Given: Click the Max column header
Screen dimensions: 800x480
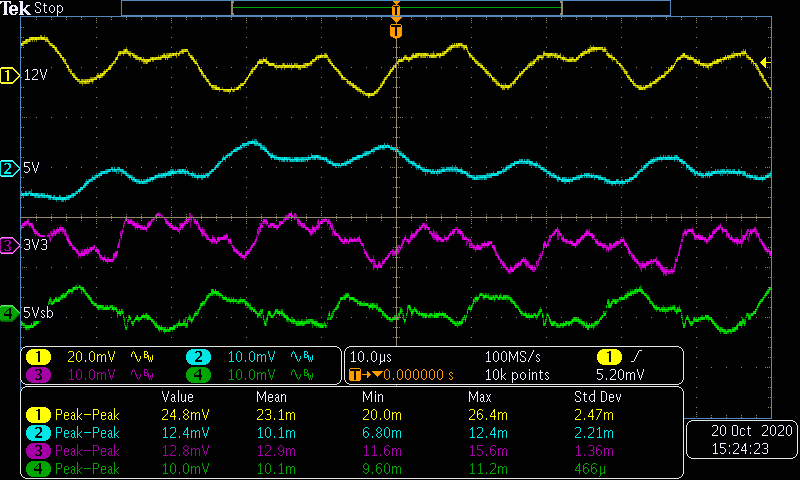Looking at the screenshot, I should point(480,397).
